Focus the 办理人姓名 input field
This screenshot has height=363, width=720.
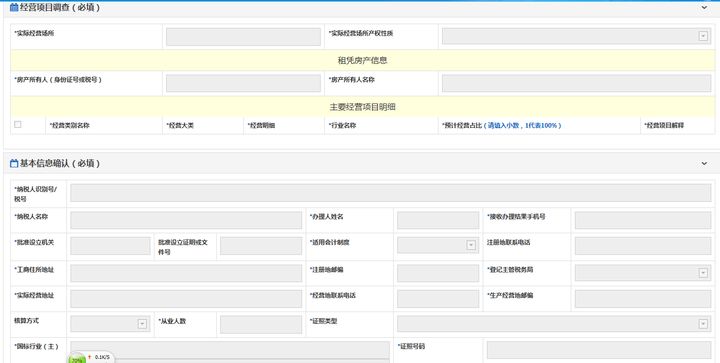point(438,220)
